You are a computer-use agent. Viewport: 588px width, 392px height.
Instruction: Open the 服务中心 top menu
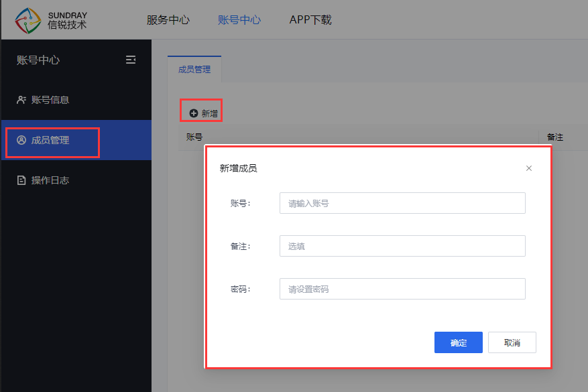[x=168, y=19]
